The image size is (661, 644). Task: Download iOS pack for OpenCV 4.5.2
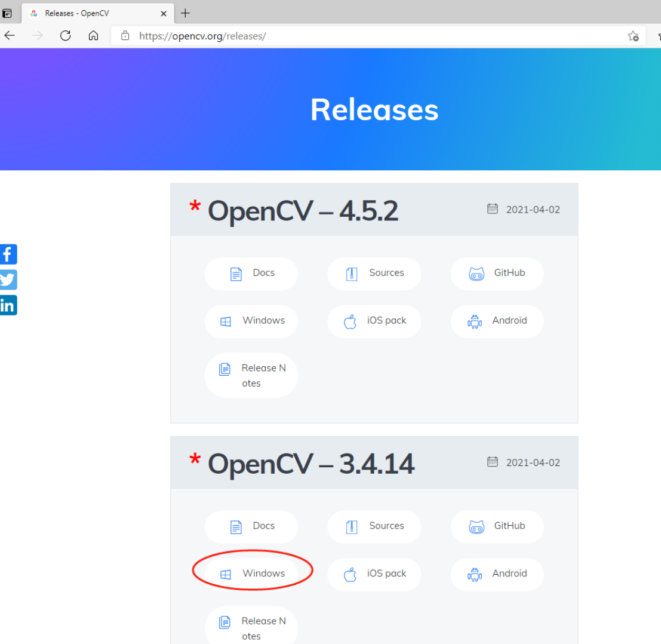[374, 321]
